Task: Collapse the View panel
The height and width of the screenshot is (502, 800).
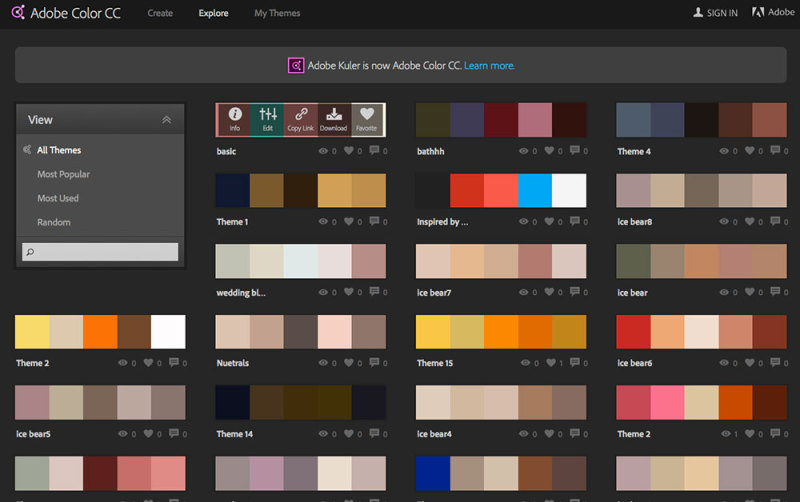Action: pyautogui.click(x=166, y=119)
